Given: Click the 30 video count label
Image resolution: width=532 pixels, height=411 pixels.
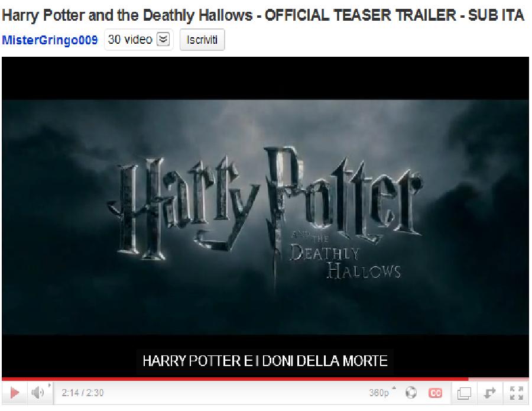Looking at the screenshot, I should [130, 40].
